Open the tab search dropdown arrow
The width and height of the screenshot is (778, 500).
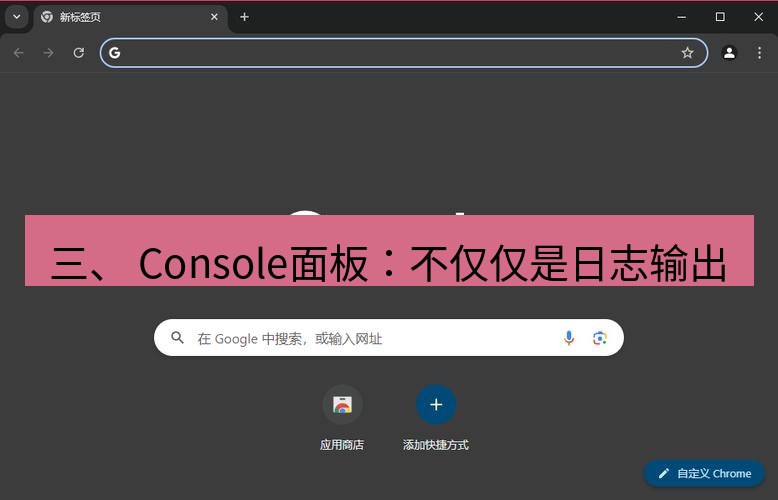click(x=17, y=17)
